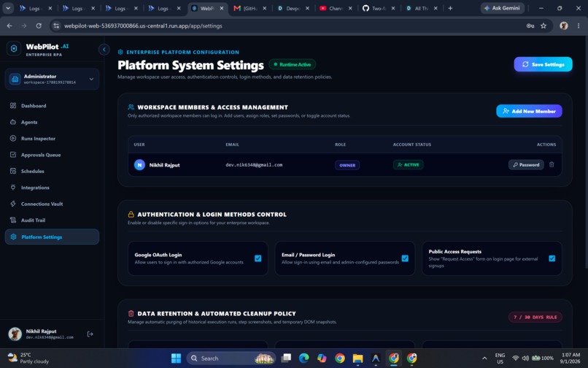
Task: Toggle Public Access Requests checkbox
Action: click(552, 258)
